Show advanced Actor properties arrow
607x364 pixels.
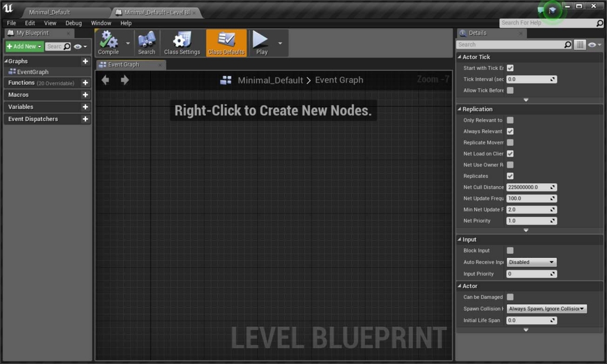click(x=526, y=330)
